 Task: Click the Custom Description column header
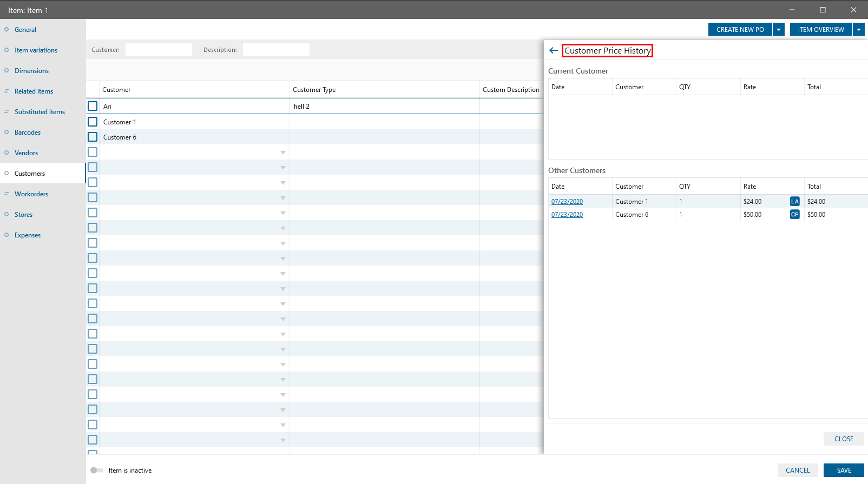click(511, 90)
